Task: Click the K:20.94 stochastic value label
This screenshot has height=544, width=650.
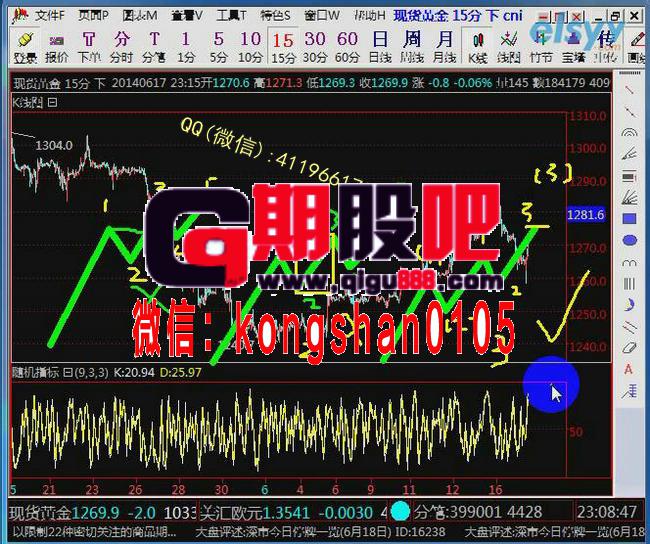Action: (134, 372)
